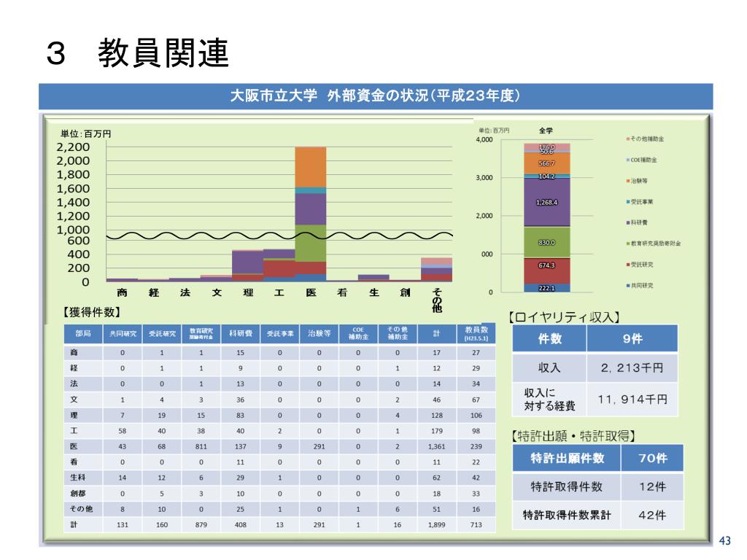Select the 674.3 red bar segment
This screenshot has height=560, width=747.
(547, 271)
